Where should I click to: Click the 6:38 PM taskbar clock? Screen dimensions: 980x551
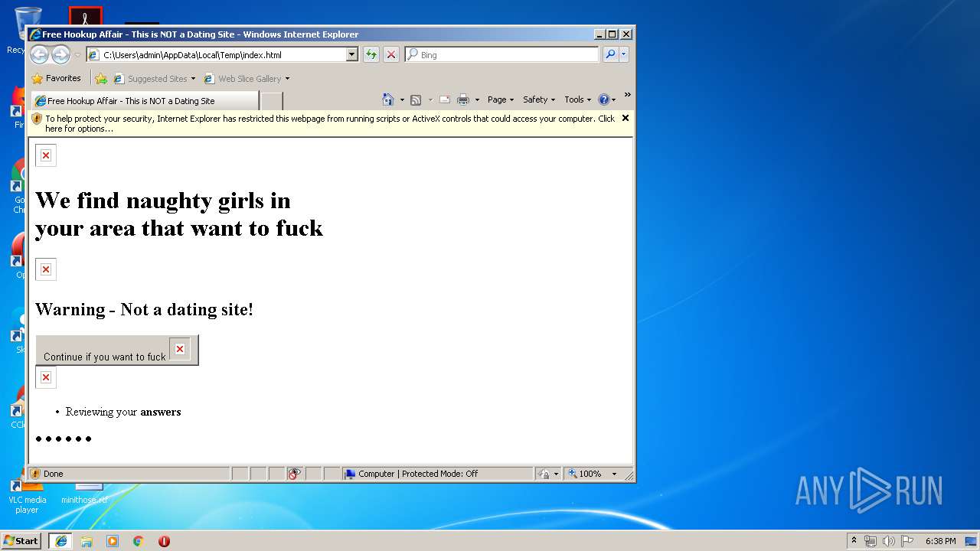pyautogui.click(x=940, y=541)
